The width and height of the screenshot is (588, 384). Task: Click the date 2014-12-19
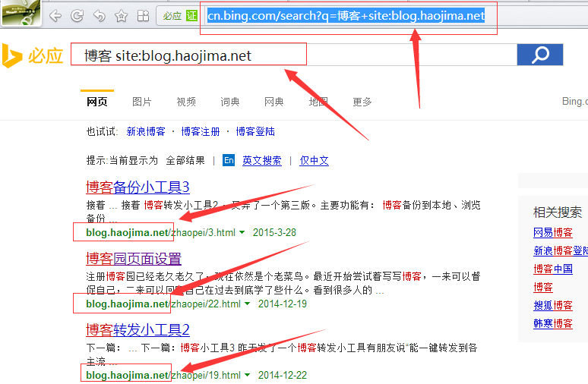click(x=283, y=304)
